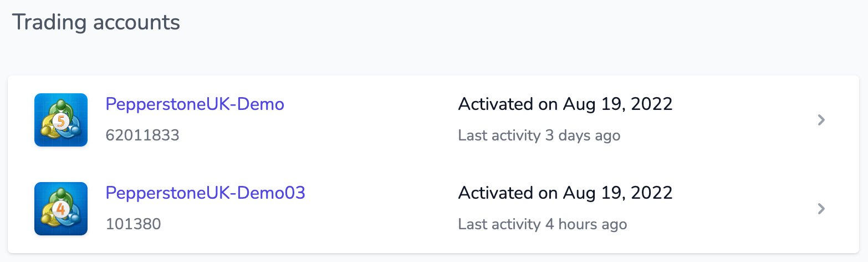Image resolution: width=868 pixels, height=262 pixels.
Task: Select the MetaTrader 4 account row
Action: click(x=433, y=209)
